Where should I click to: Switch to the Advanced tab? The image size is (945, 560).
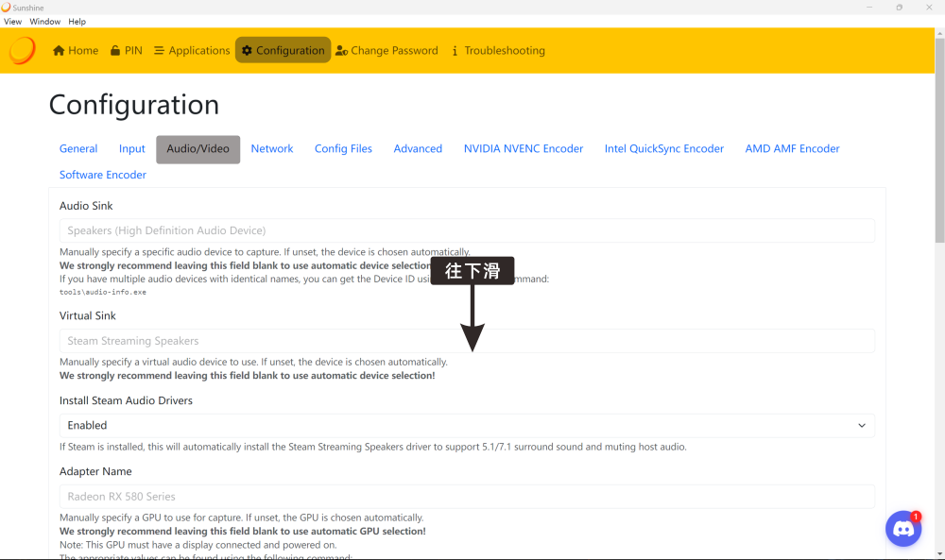[x=418, y=148]
